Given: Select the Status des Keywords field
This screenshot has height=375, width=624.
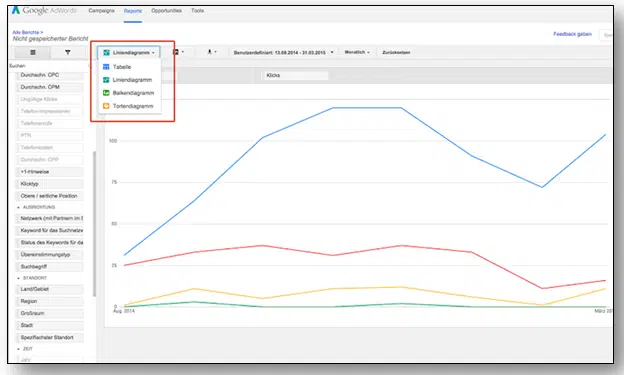Looking at the screenshot, I should click(50, 242).
